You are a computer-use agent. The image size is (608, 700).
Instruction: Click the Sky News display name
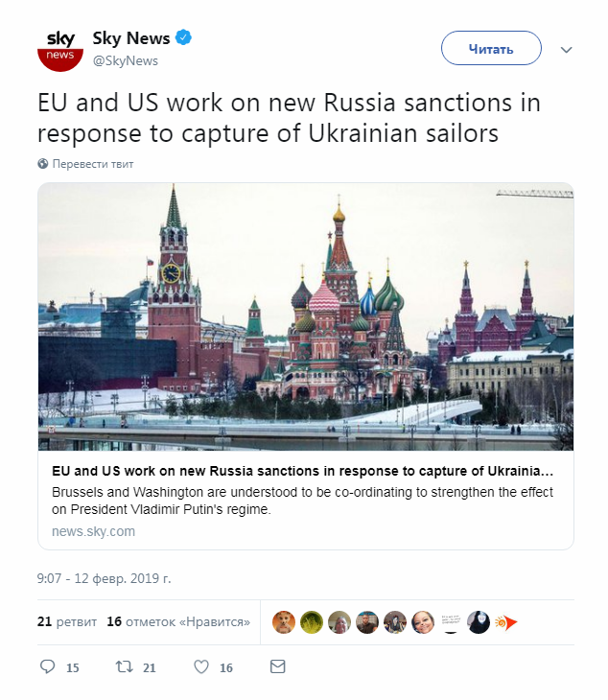130,38
